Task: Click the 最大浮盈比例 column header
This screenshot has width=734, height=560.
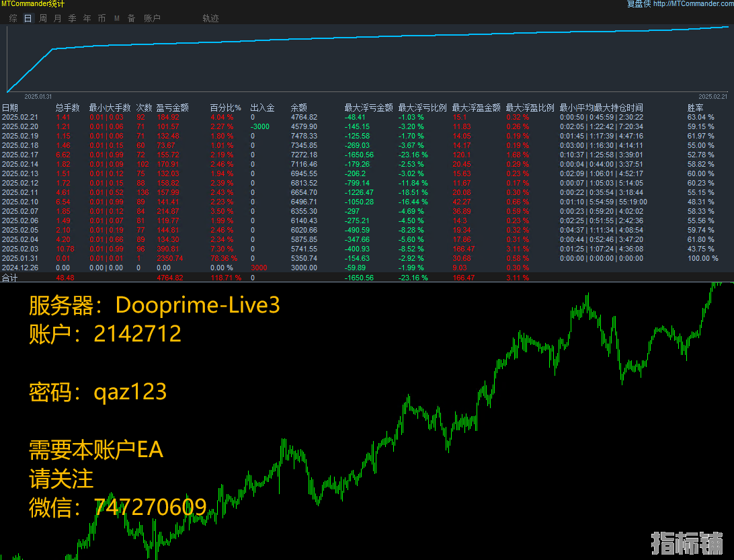Action: point(530,108)
